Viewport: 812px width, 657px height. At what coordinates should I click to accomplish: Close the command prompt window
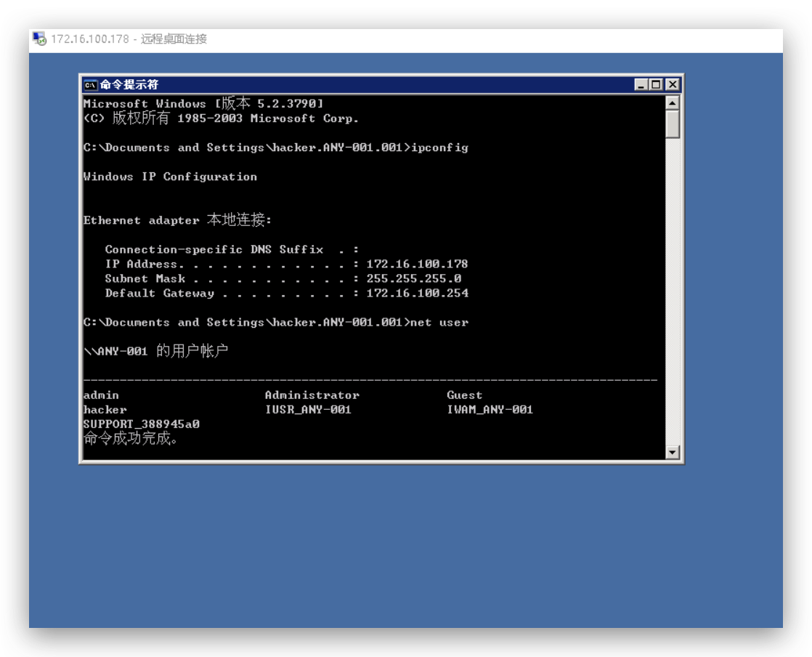[672, 84]
